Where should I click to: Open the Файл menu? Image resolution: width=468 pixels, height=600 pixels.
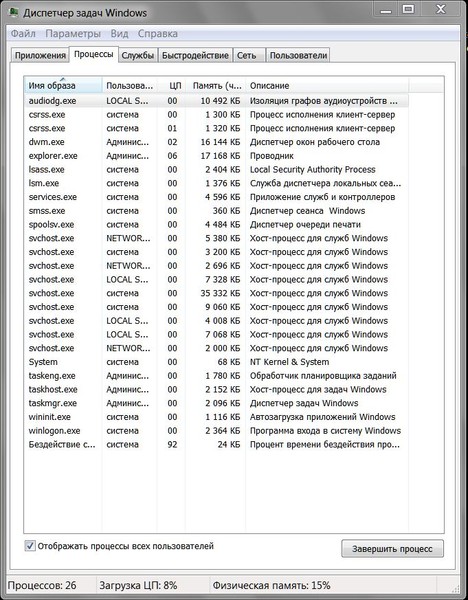click(23, 34)
